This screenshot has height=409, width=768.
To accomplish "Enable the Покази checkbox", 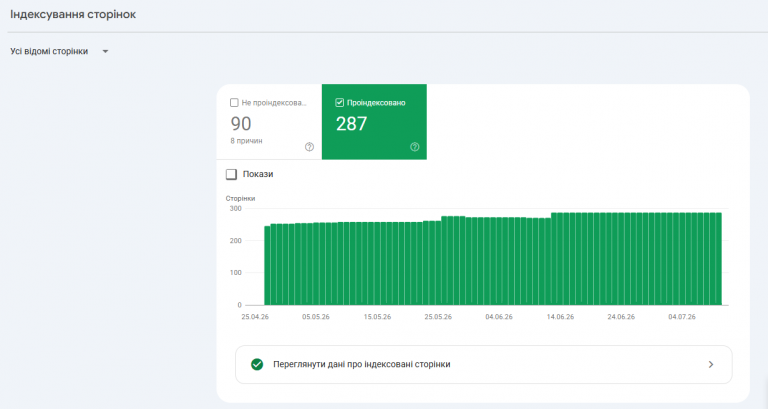I will point(231,174).
